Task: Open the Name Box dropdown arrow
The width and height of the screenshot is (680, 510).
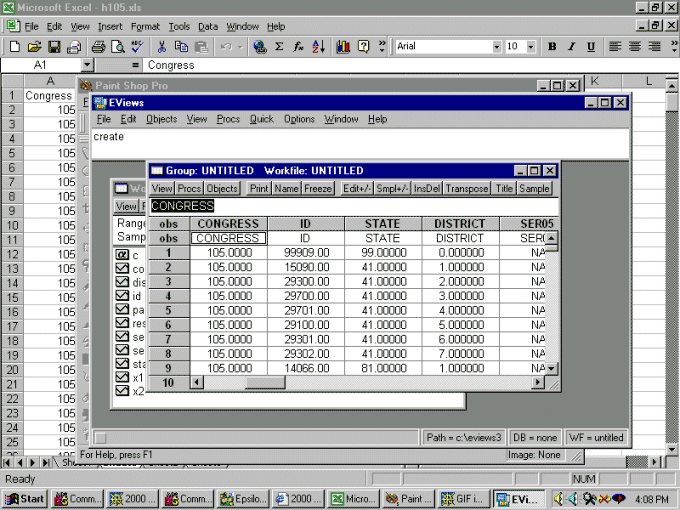Action: (x=87, y=65)
